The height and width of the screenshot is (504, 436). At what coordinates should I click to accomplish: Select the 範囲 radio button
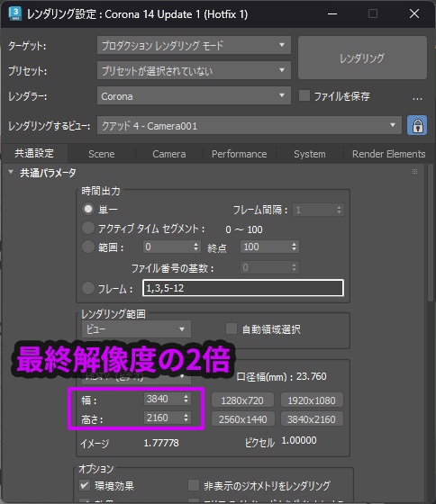(88, 247)
